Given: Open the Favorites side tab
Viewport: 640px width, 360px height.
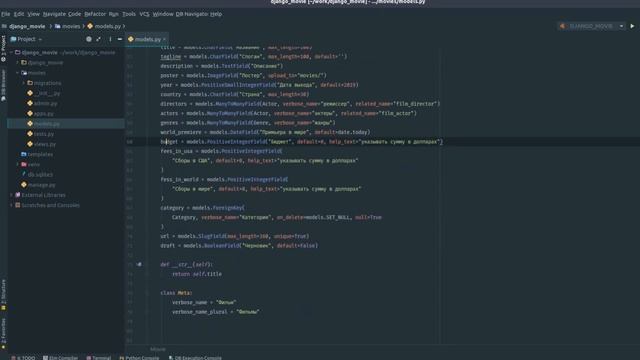Looking at the screenshot, I should coord(3,333).
